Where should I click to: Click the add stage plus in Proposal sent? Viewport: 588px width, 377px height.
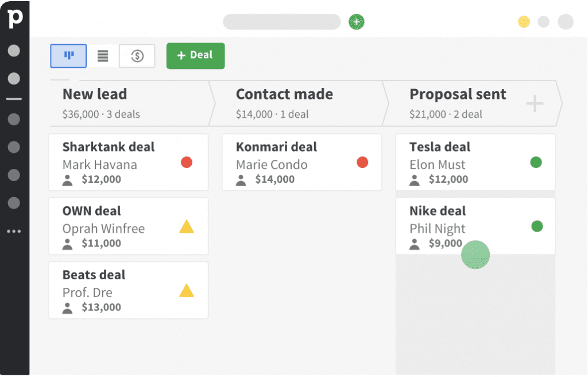[x=534, y=103]
